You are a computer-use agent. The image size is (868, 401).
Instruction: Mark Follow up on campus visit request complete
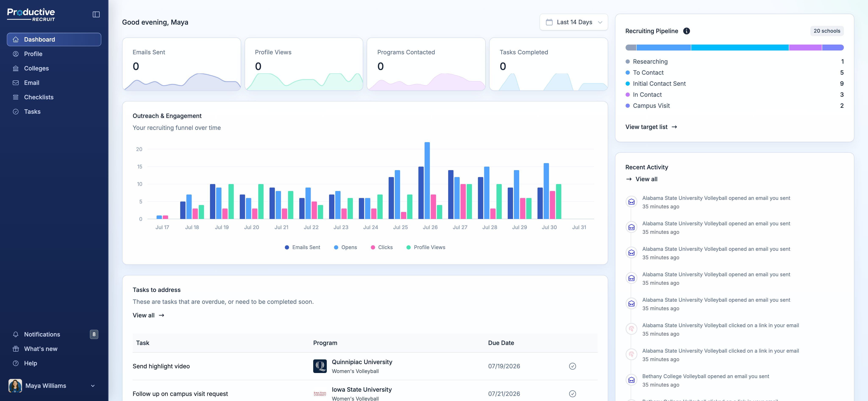573,394
